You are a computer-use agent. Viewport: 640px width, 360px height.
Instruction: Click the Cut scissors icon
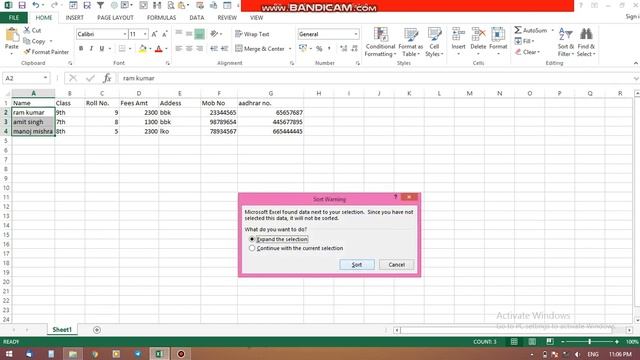click(27, 30)
